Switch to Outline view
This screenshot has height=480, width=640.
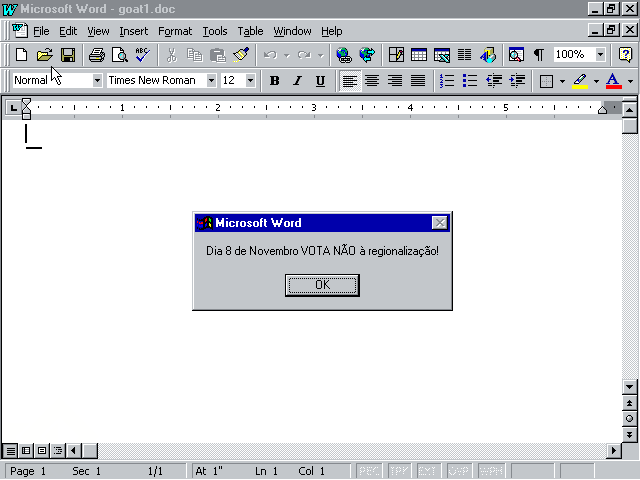58,451
